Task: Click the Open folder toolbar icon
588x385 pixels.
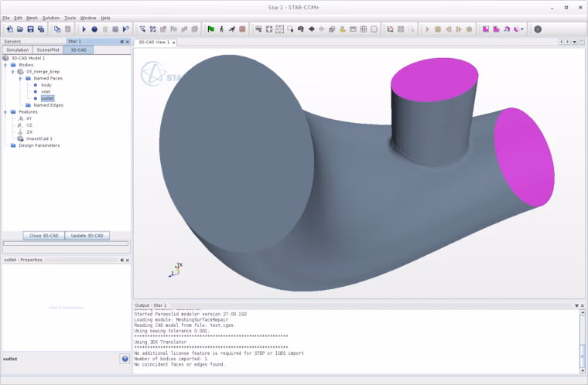Action: [x=20, y=29]
